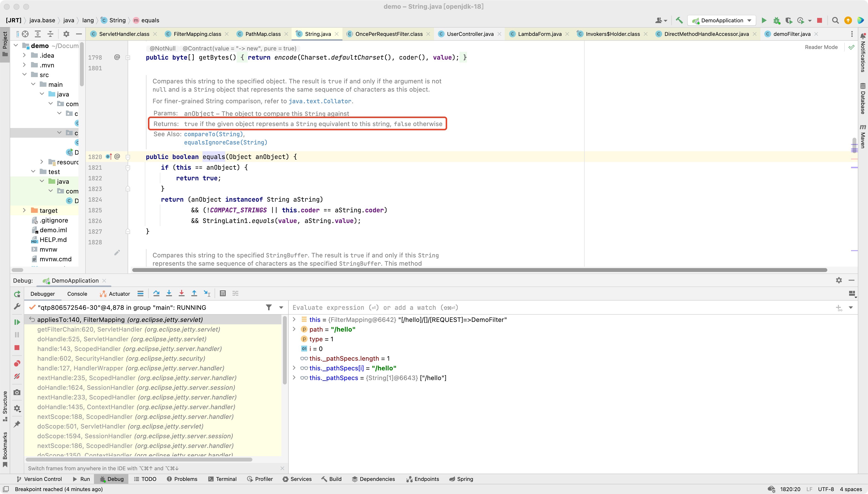Click the override gutter icon at line 1820
Image resolution: width=868 pixels, height=494 pixels.
pyautogui.click(x=108, y=156)
